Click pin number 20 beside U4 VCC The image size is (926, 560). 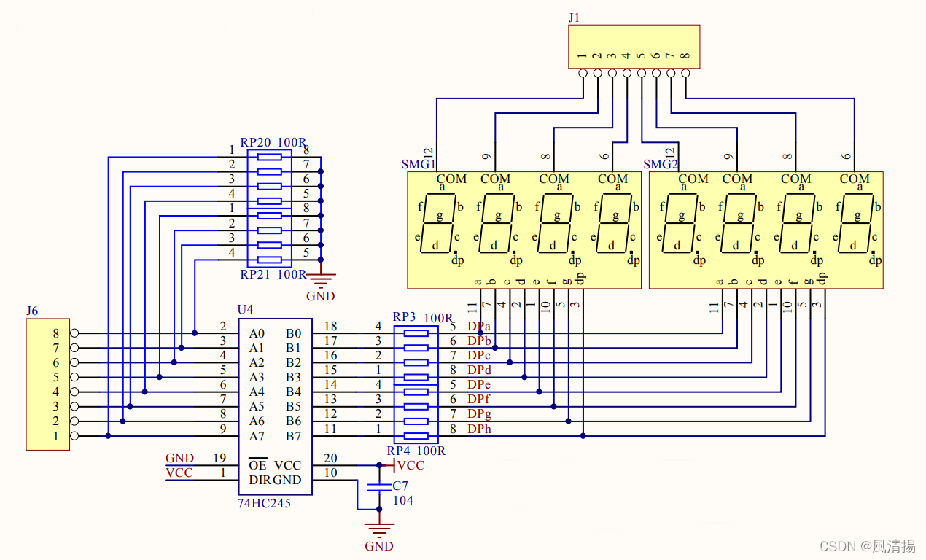(330, 458)
